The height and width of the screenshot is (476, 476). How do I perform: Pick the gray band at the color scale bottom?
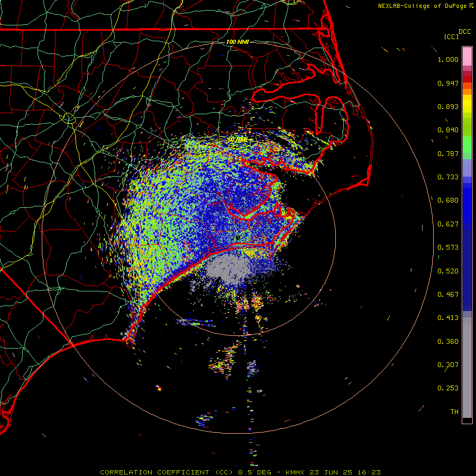(x=467, y=368)
